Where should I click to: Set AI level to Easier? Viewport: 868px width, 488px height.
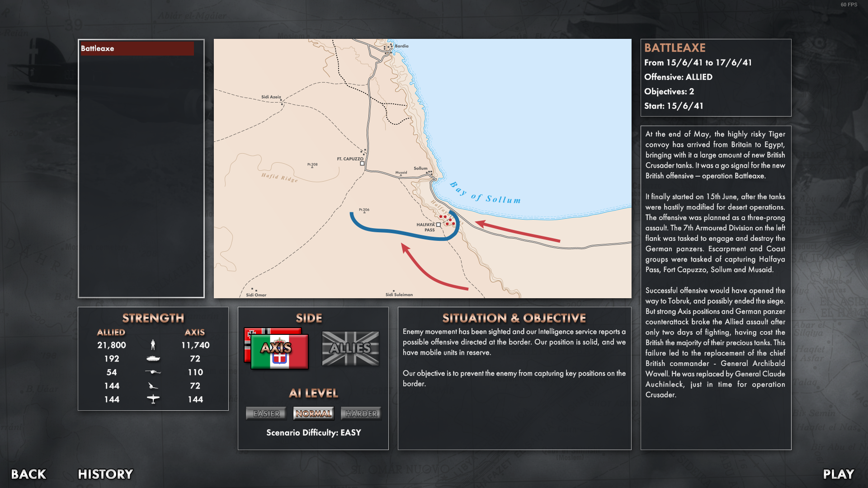(x=266, y=413)
